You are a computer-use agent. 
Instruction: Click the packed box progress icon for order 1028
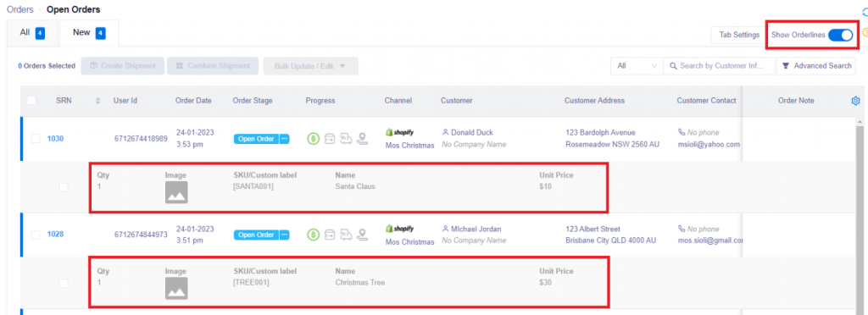tap(330, 235)
